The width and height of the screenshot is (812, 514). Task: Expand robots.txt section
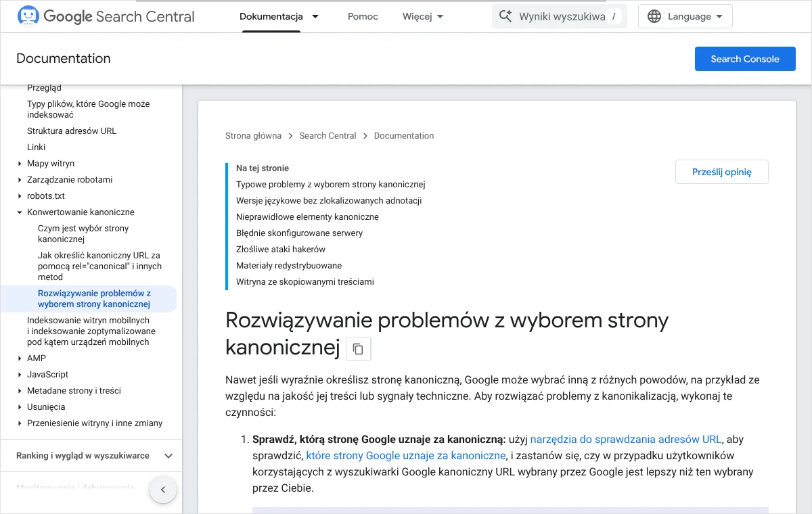pos(20,196)
